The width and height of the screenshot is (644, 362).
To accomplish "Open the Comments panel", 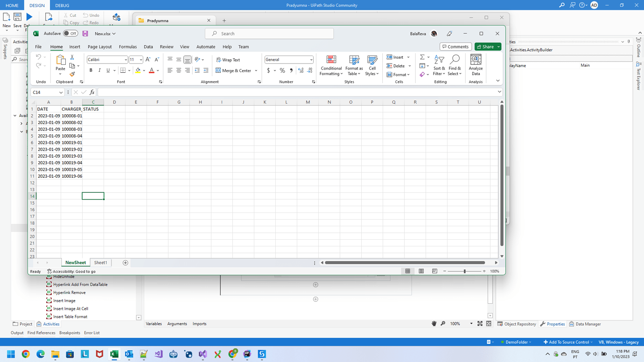I will point(455,47).
